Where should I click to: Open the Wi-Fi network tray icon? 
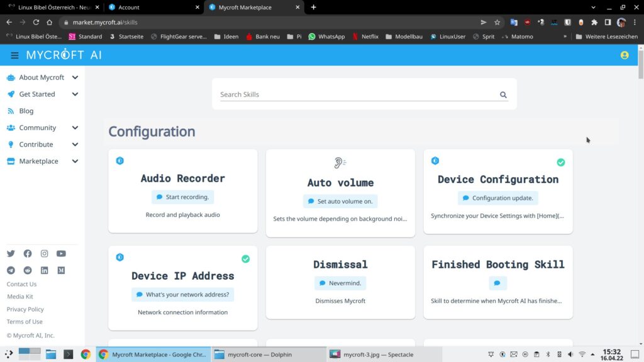582,354
